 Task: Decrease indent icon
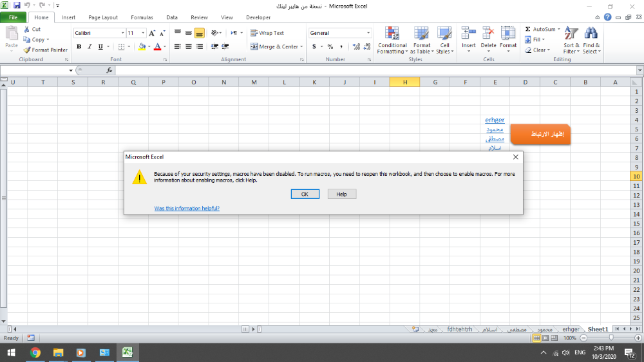[x=214, y=46]
